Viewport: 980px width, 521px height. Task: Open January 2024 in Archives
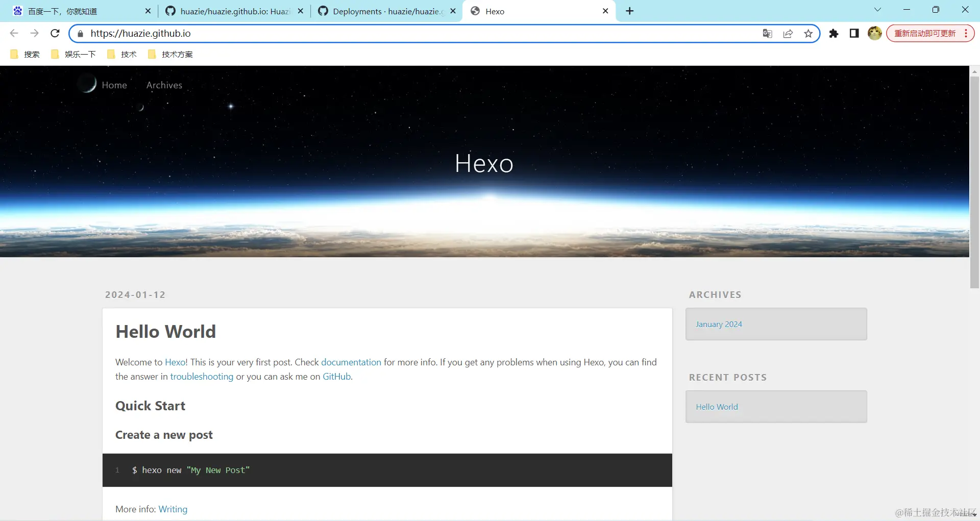pos(719,325)
